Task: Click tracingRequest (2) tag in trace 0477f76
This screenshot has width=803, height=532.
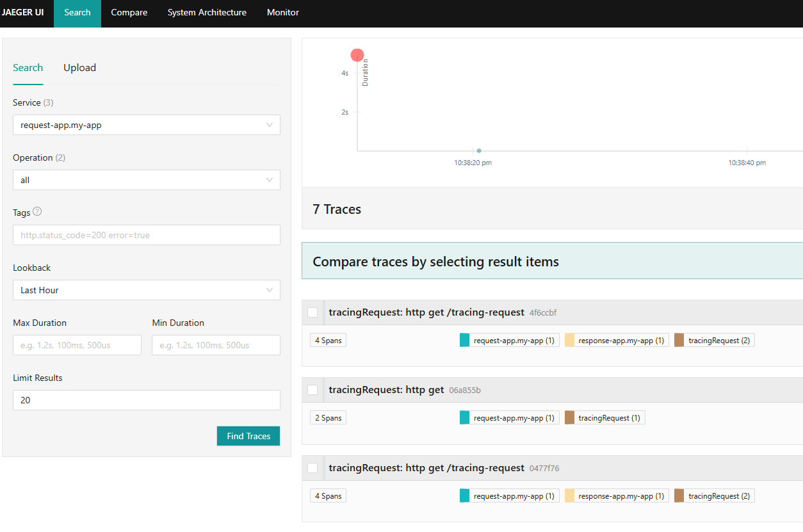Action: (715, 496)
